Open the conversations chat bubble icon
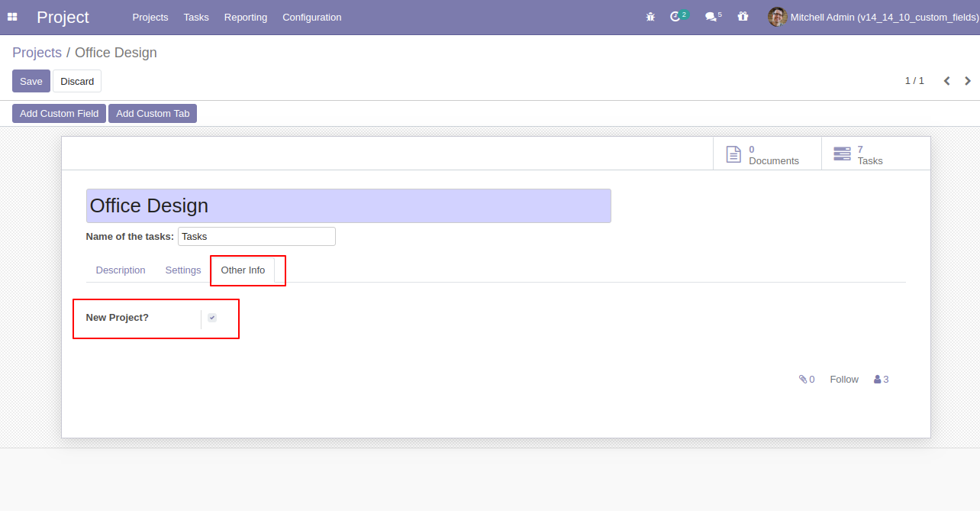 (711, 17)
